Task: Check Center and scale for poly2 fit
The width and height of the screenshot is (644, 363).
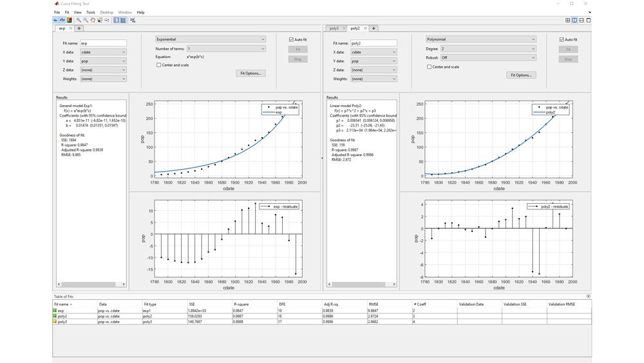Action: click(x=430, y=66)
